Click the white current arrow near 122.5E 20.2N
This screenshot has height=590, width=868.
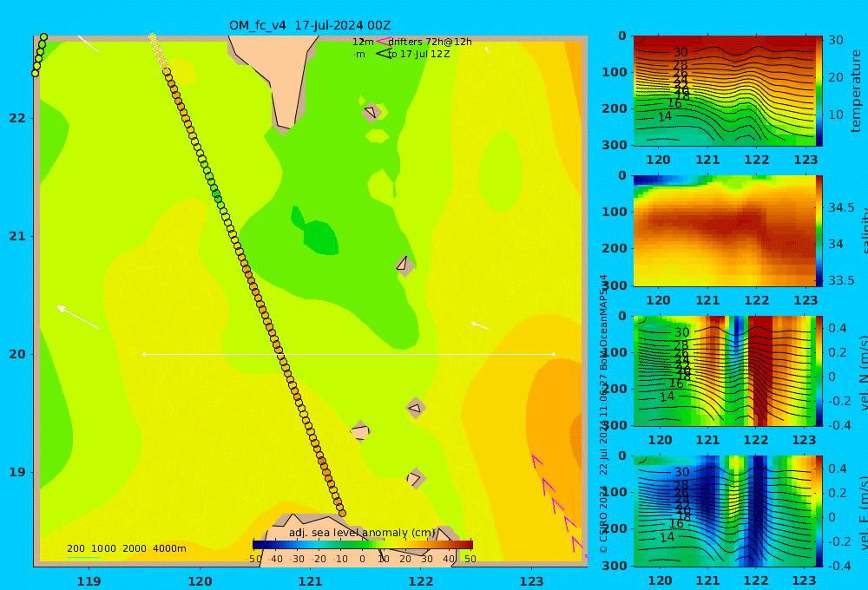tap(479, 324)
